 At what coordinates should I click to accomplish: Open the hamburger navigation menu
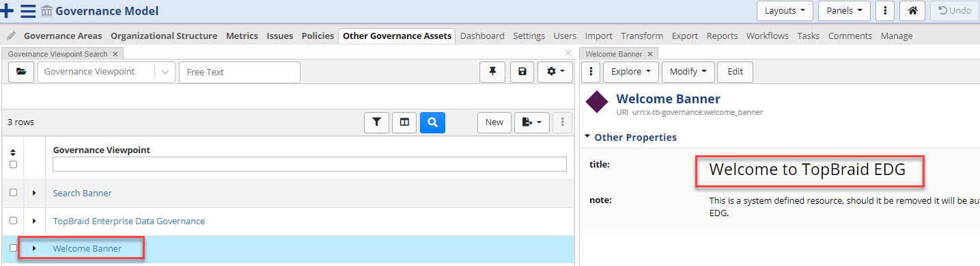click(28, 11)
